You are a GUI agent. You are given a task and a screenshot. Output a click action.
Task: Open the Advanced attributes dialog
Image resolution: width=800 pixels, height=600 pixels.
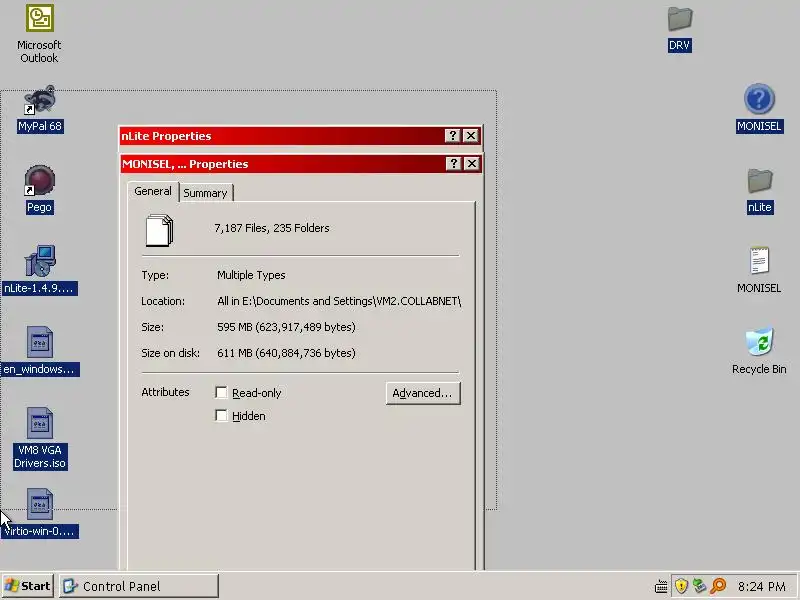point(423,393)
